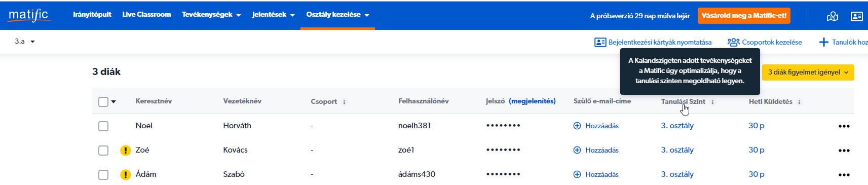The height and width of the screenshot is (185, 868).
Task: Click the warning icon beside Ádám
Action: [126, 175]
